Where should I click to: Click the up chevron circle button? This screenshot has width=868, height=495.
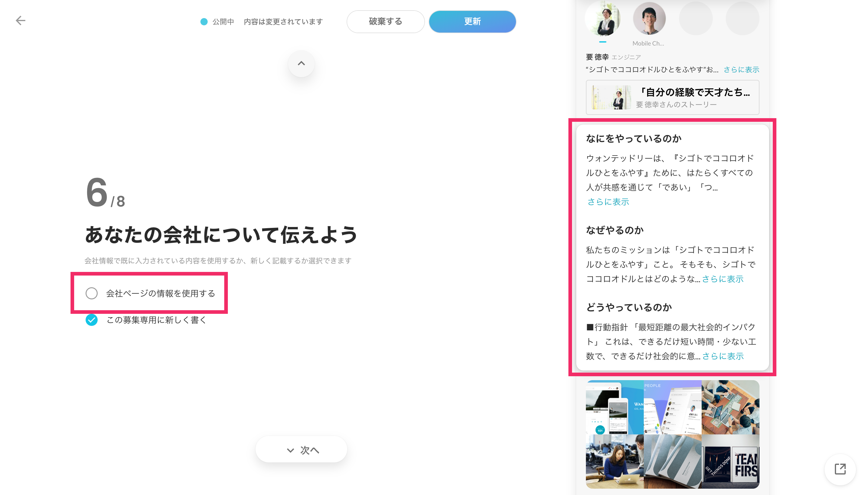point(301,64)
